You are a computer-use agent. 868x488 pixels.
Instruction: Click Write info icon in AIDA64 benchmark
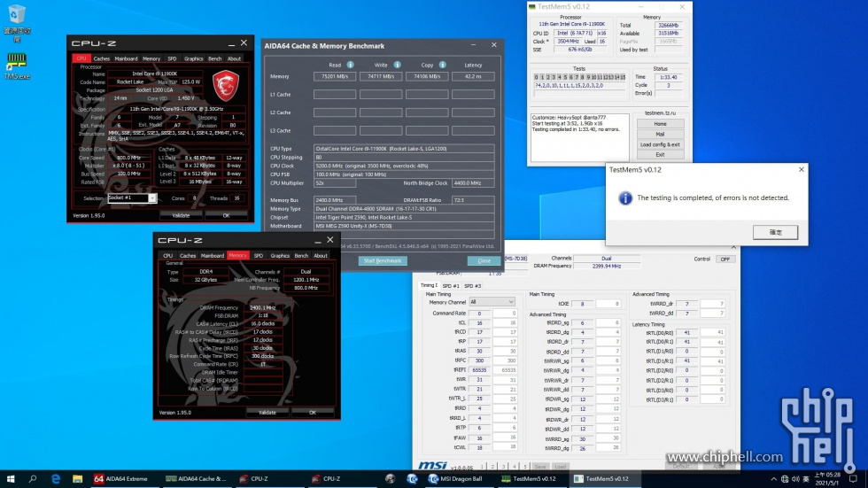397,65
